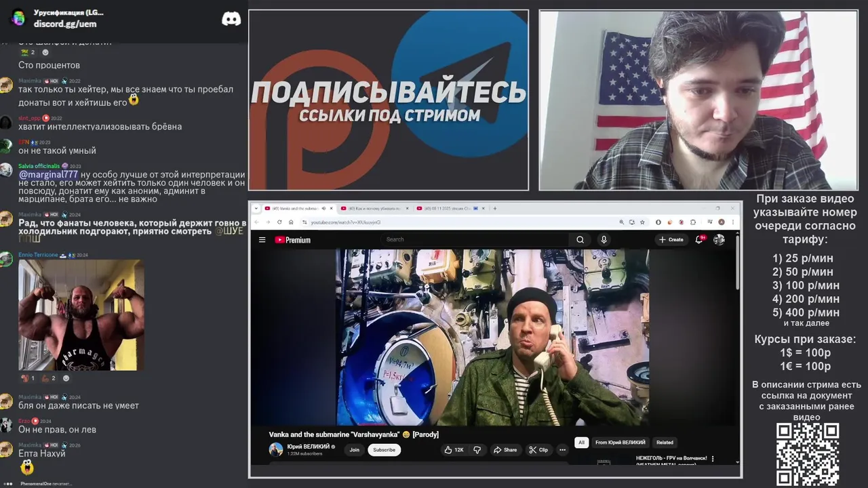Viewport: 868px width, 488px height.
Task: Click the browser back arrow
Action: click(x=258, y=222)
